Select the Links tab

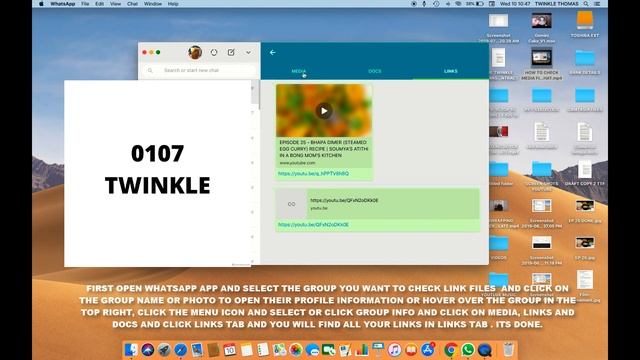tap(451, 71)
